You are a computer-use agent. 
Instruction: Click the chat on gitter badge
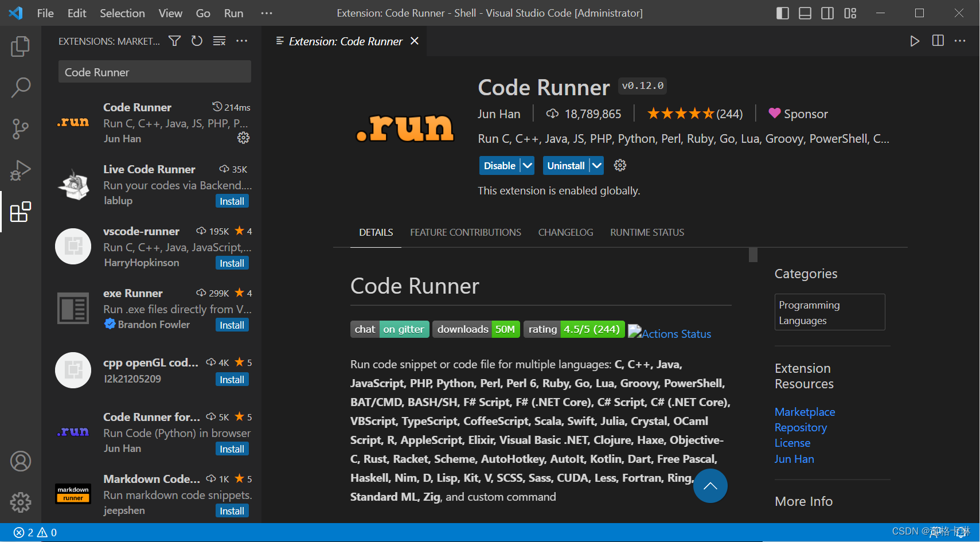pos(390,329)
